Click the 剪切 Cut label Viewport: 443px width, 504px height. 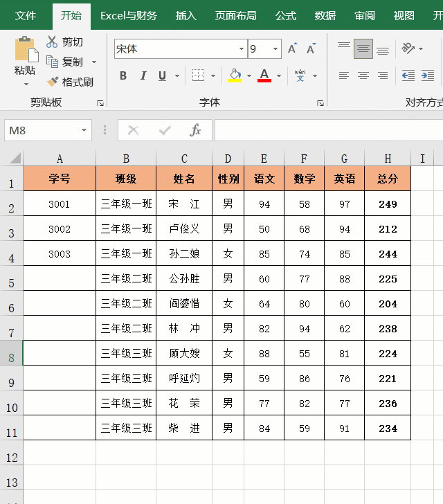click(72, 42)
